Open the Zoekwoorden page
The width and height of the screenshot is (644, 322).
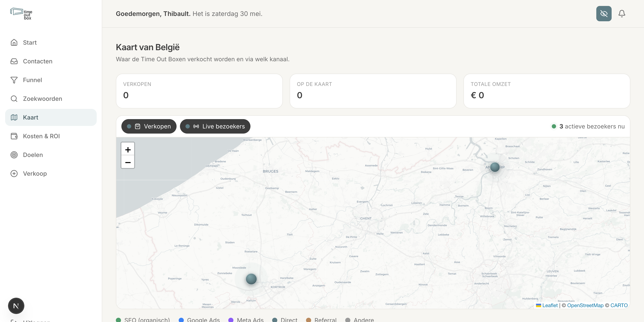pos(51,99)
